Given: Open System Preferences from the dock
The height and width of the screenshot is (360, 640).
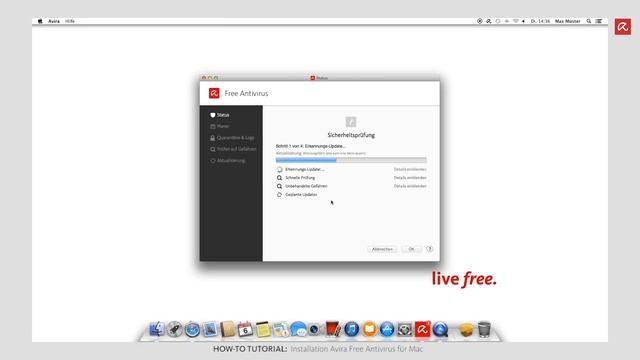Looking at the screenshot, I should point(405,329).
